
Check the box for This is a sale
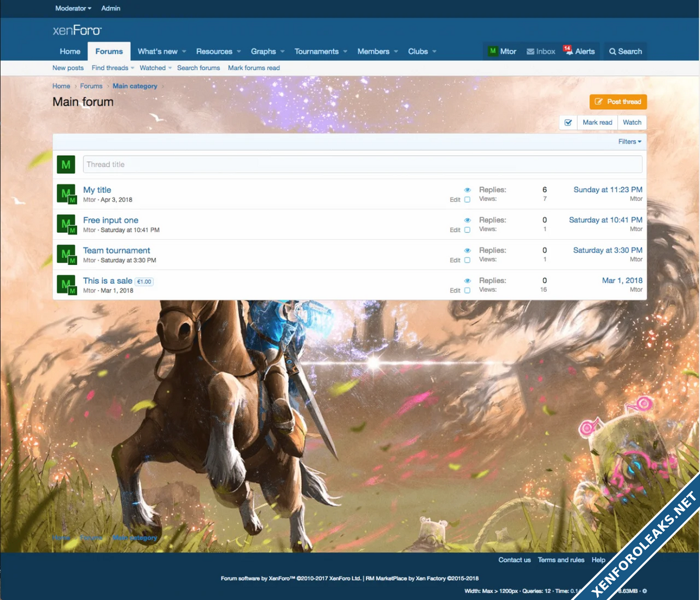(467, 291)
